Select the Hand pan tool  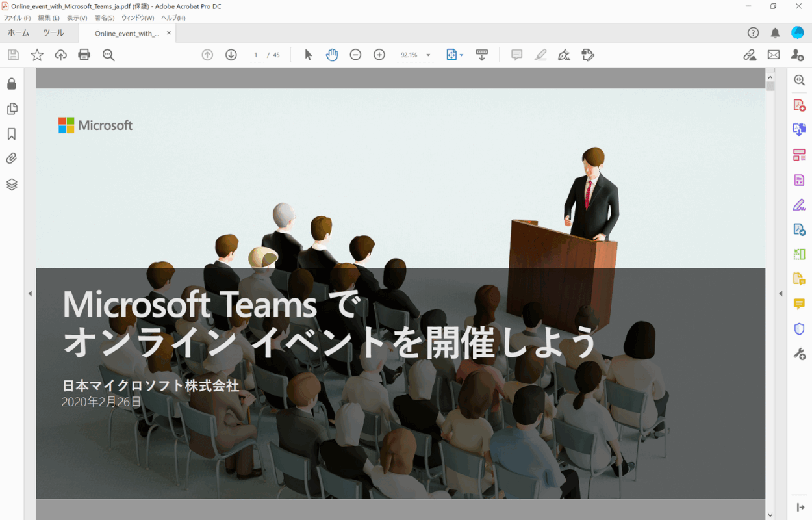(332, 55)
